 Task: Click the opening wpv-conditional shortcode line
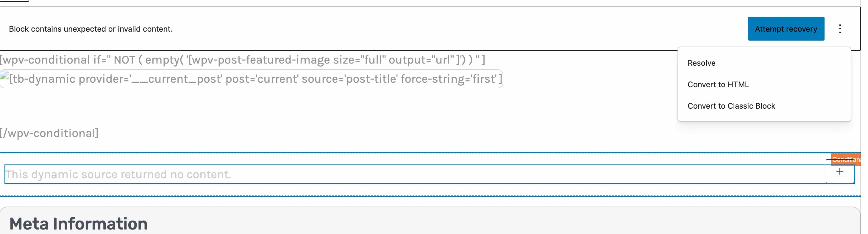(243, 60)
